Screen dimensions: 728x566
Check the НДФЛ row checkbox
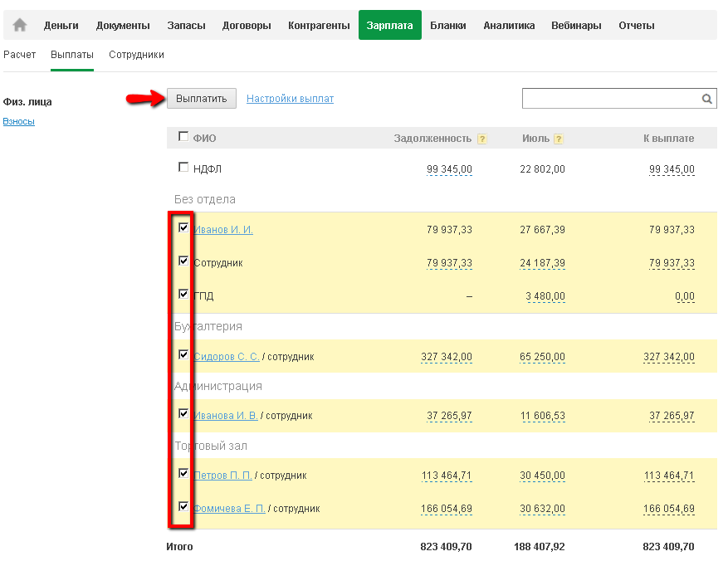(x=183, y=168)
